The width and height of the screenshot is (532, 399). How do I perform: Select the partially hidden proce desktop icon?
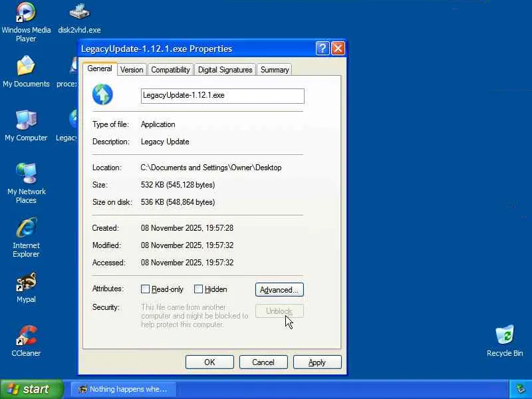(x=67, y=72)
